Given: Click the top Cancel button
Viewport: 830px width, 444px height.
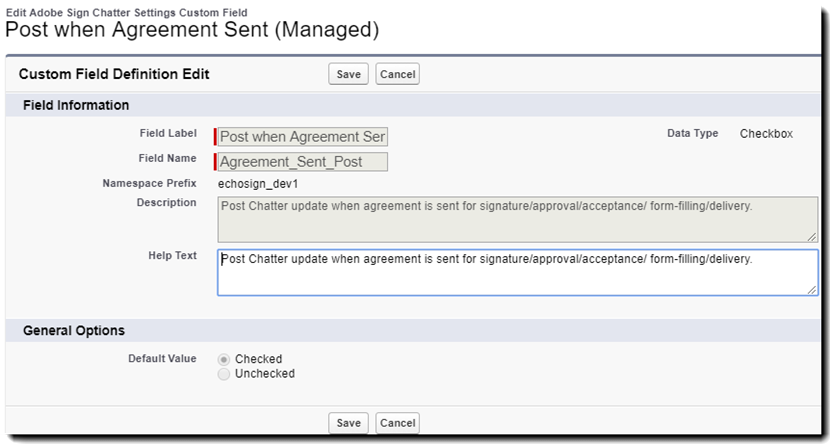Looking at the screenshot, I should pos(397,74).
